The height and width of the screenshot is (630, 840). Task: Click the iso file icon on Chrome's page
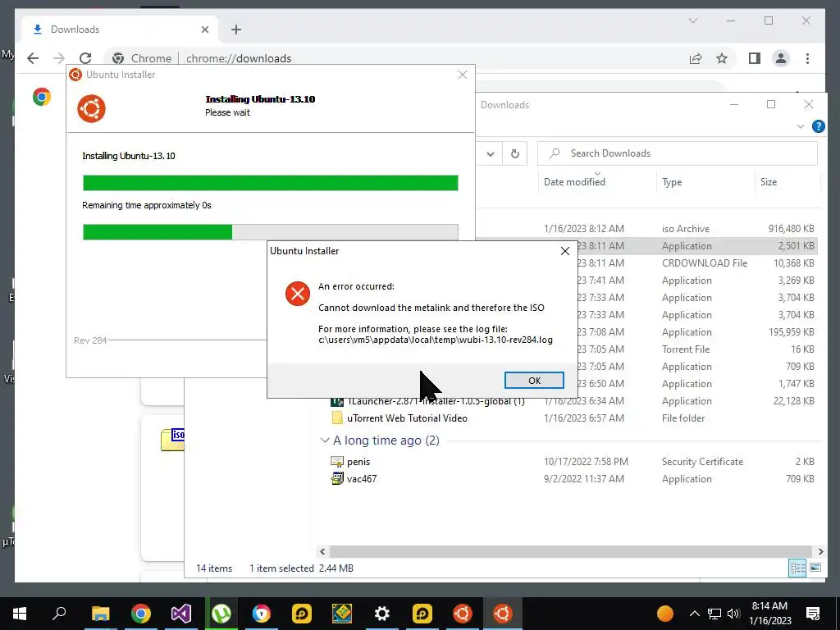pos(172,440)
